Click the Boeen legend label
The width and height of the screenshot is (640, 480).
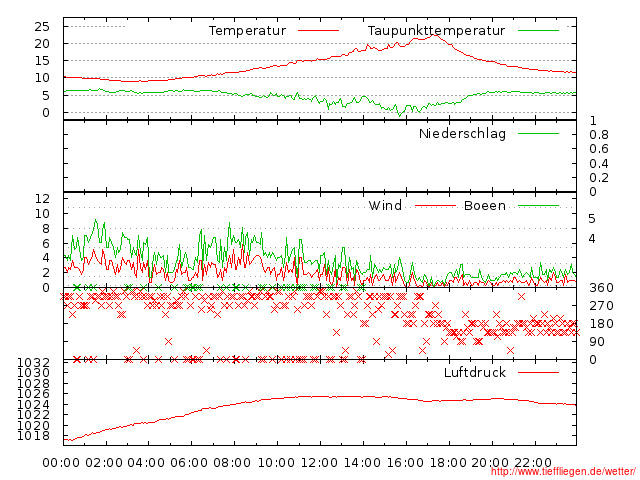click(x=485, y=205)
